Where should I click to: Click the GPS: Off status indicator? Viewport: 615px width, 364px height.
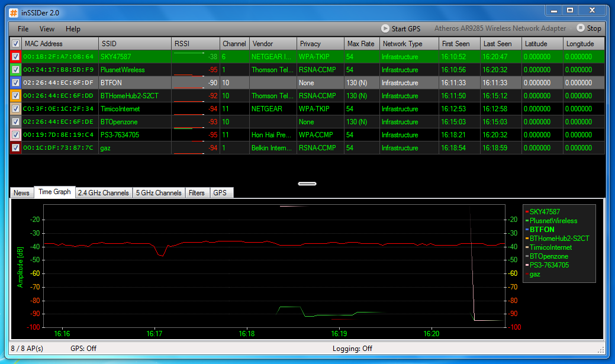pyautogui.click(x=83, y=348)
